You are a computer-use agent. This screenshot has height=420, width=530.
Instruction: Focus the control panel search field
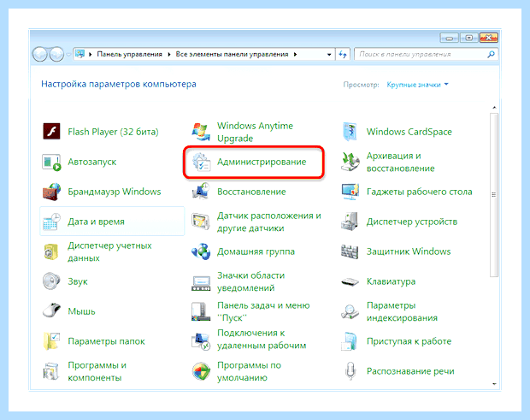click(426, 55)
